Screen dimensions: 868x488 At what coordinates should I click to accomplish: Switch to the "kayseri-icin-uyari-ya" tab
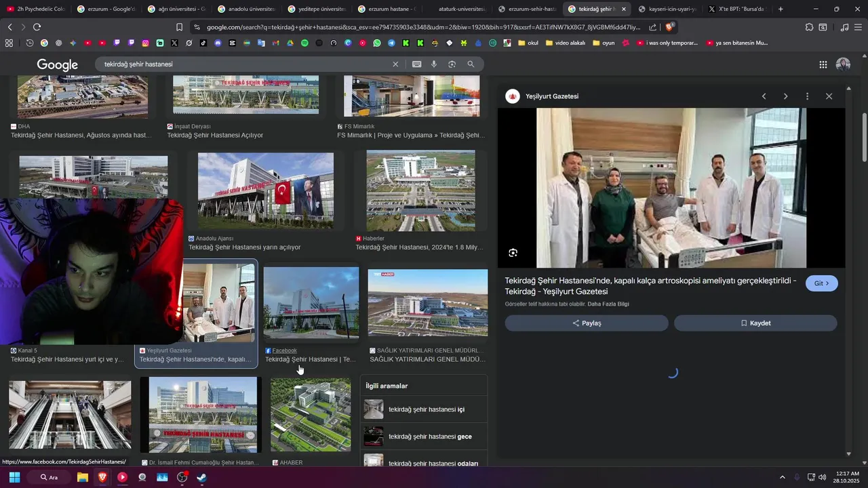(667, 9)
